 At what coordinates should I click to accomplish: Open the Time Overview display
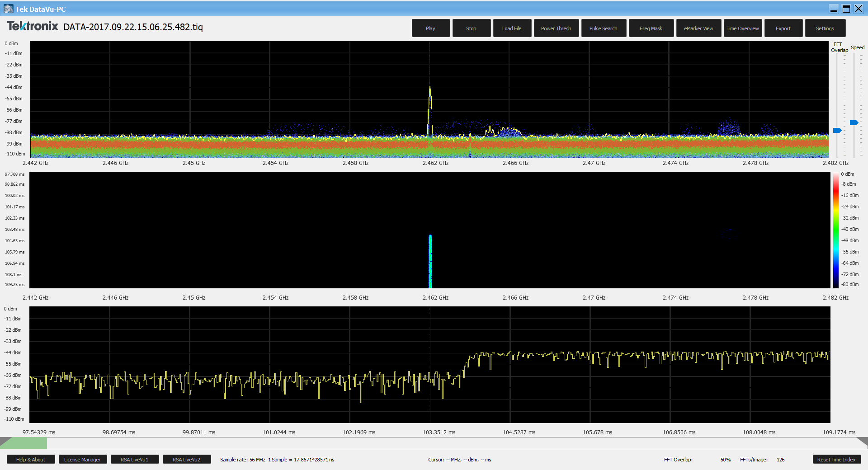(x=742, y=28)
